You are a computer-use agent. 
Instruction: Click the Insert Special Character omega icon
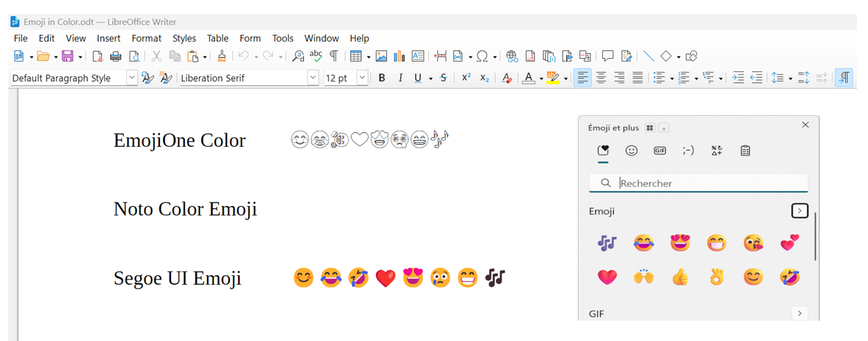click(482, 57)
